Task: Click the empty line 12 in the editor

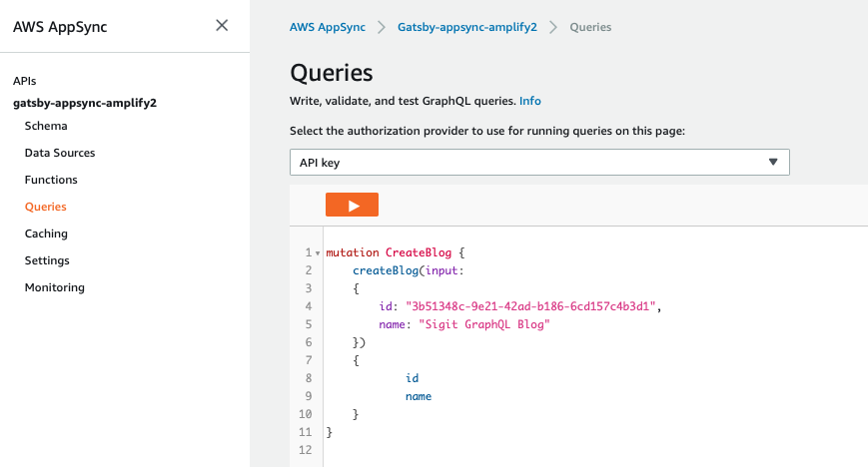Action: click(499, 451)
